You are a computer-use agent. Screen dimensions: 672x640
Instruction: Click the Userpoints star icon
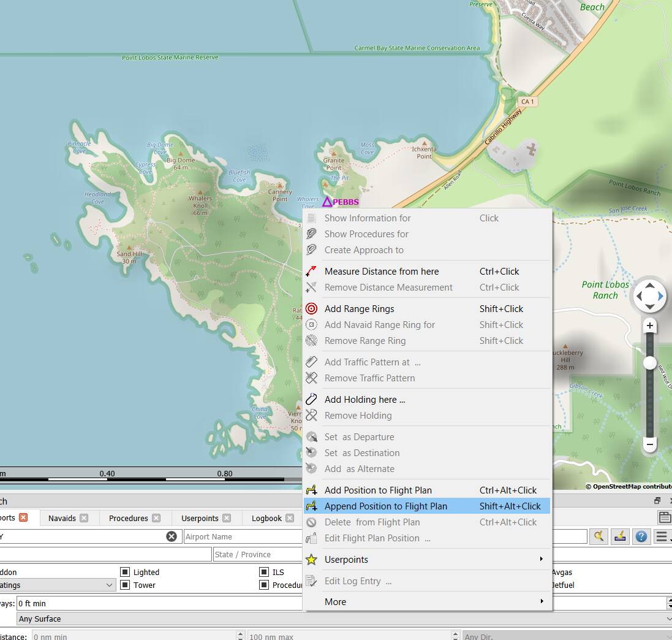pos(312,560)
